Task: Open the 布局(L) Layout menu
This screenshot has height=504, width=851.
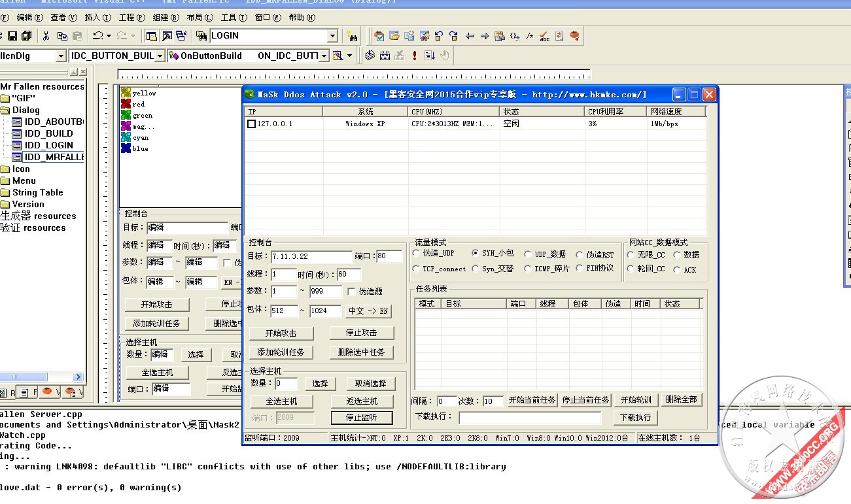Action: tap(200, 18)
